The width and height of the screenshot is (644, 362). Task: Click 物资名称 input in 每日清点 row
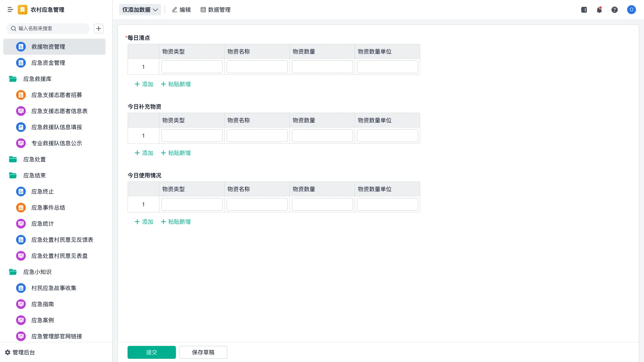tap(257, 67)
